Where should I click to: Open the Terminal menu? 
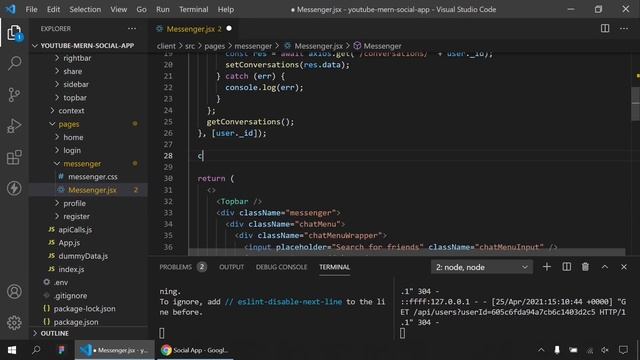coord(193,9)
